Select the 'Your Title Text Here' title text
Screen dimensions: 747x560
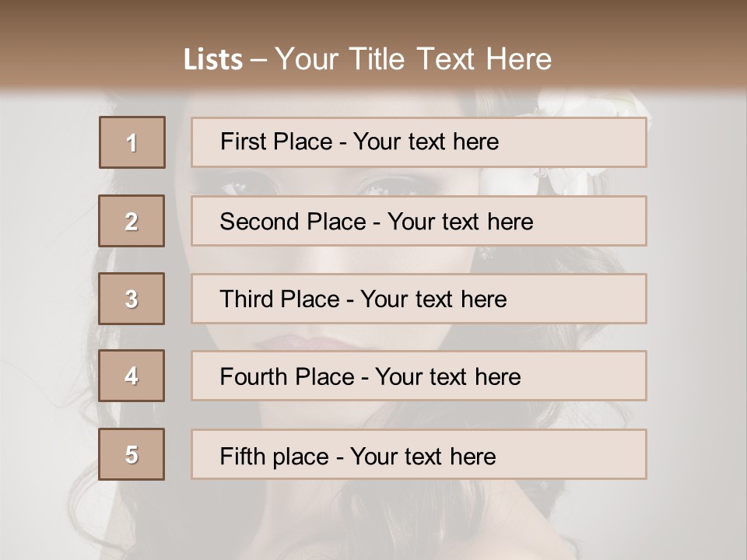coord(413,59)
